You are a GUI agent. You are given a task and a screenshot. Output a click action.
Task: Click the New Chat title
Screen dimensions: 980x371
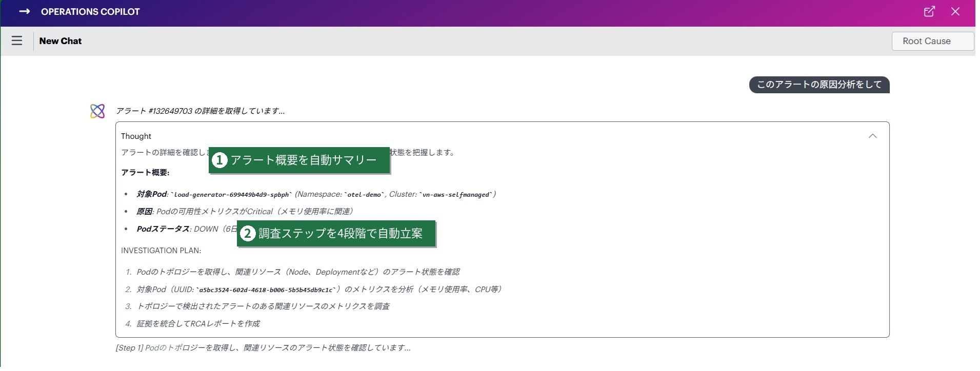click(61, 41)
